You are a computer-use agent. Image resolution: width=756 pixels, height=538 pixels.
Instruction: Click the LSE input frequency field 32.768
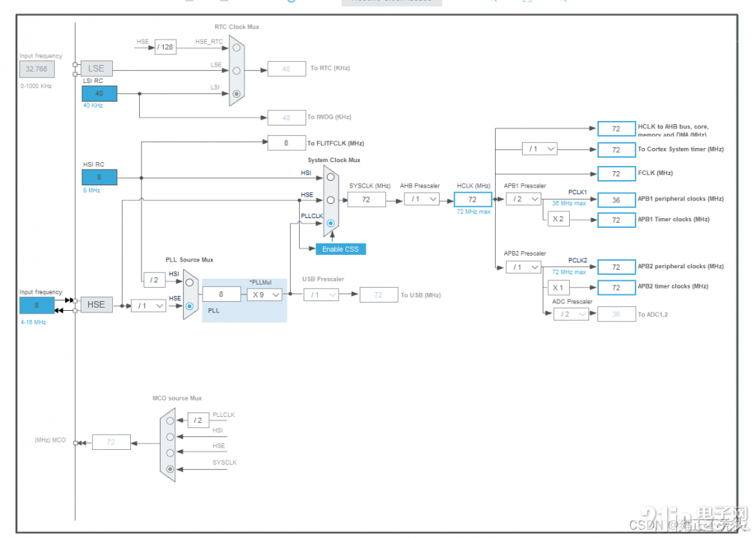pyautogui.click(x=37, y=69)
